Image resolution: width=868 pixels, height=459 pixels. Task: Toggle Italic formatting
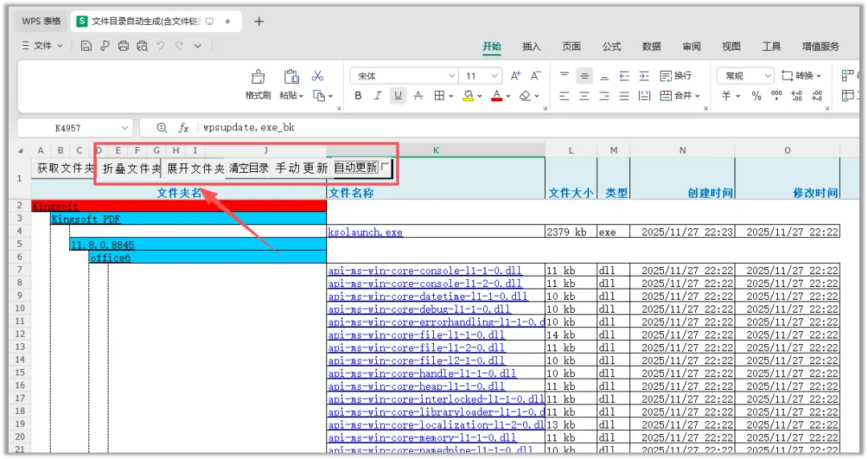378,96
